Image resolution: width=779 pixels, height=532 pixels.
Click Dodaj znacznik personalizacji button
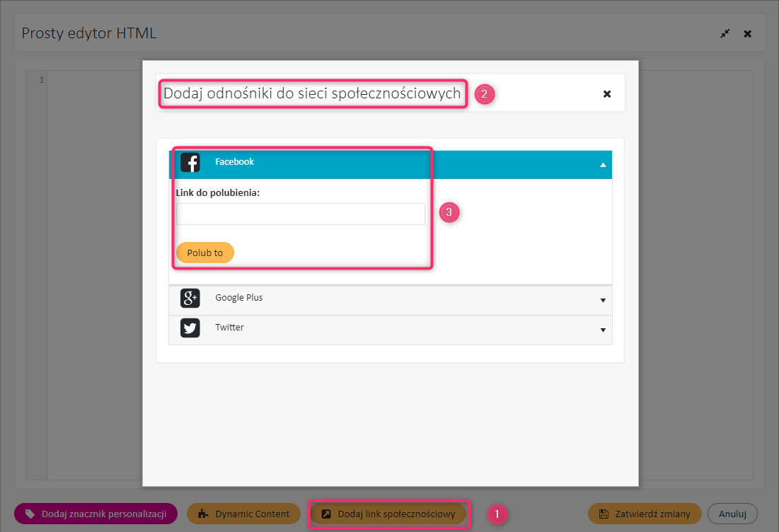coord(96,514)
